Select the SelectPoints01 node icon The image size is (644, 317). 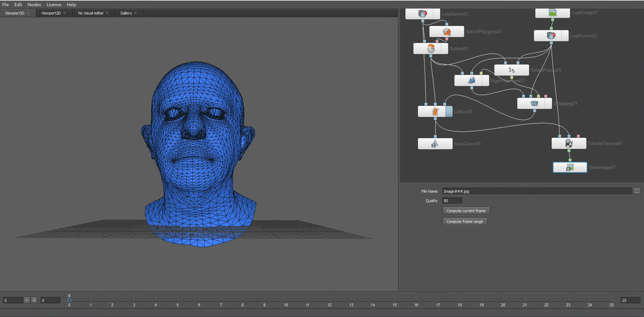512,70
